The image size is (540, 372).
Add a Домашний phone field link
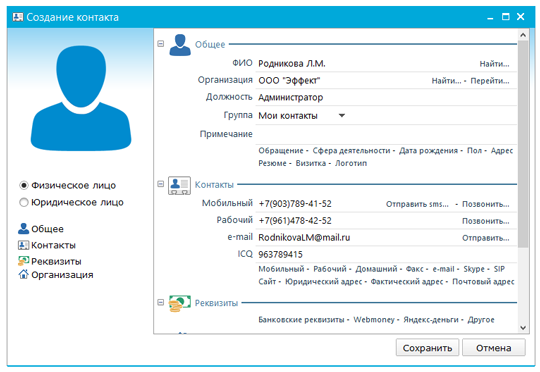tap(376, 269)
